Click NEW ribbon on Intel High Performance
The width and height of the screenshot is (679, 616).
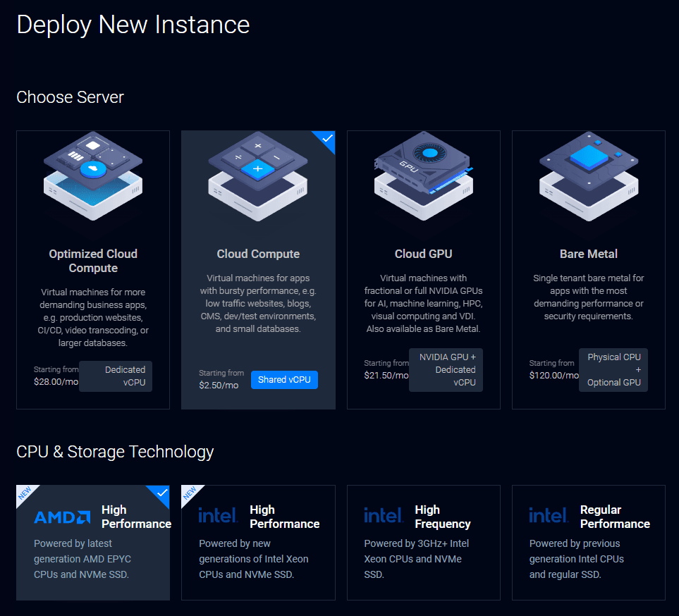(189, 493)
